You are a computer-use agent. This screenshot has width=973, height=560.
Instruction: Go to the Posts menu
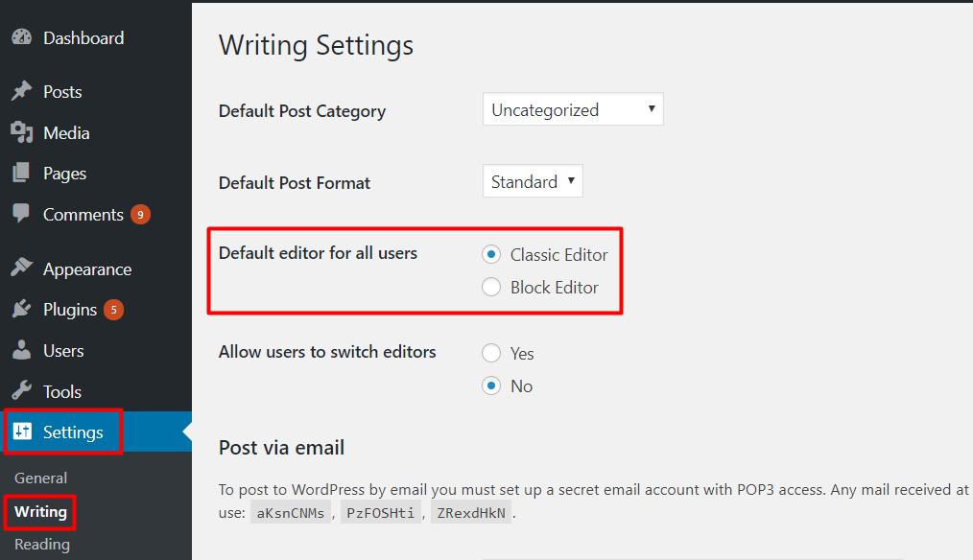point(62,92)
